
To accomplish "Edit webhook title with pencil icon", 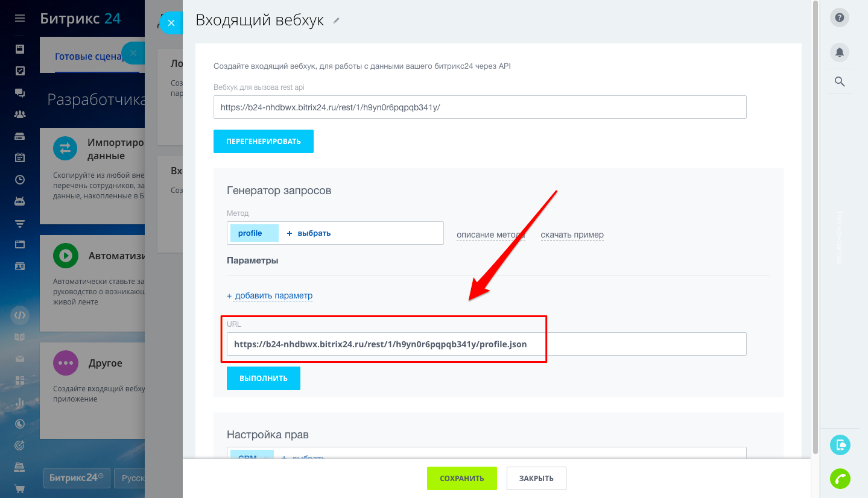I will [x=337, y=20].
